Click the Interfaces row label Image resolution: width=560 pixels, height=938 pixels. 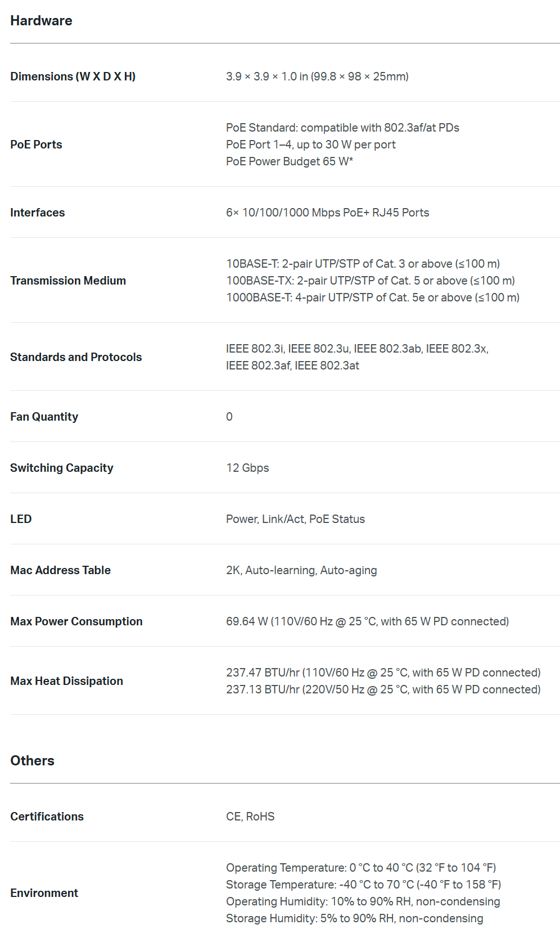click(x=37, y=213)
